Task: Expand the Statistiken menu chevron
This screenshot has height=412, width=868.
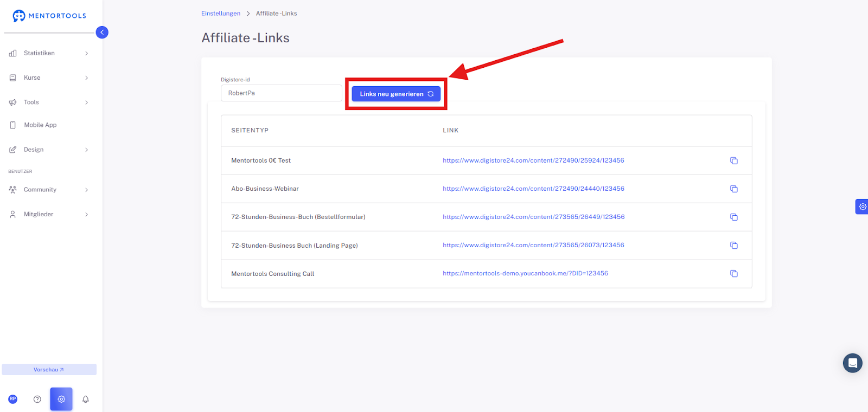Action: 86,53
